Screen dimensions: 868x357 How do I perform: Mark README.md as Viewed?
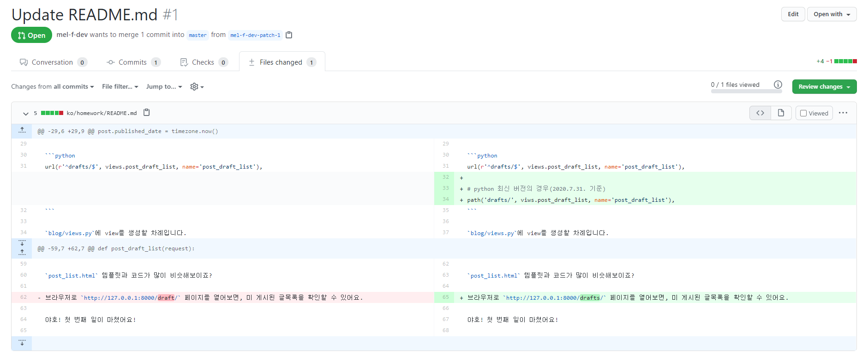[x=814, y=113]
